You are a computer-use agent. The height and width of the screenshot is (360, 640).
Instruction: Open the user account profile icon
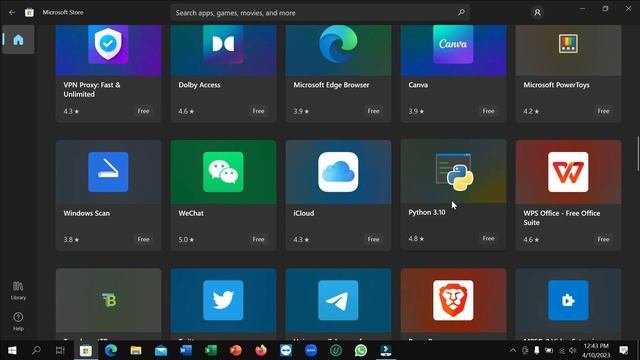[537, 13]
